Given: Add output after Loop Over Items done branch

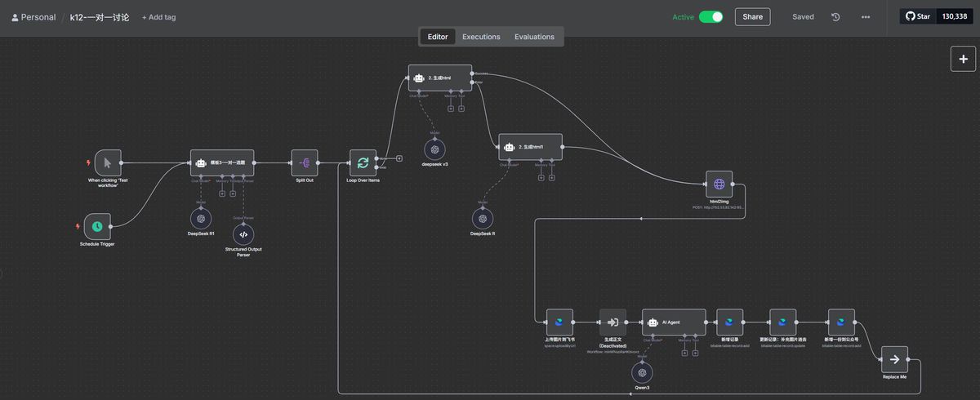Looking at the screenshot, I should (x=399, y=158).
